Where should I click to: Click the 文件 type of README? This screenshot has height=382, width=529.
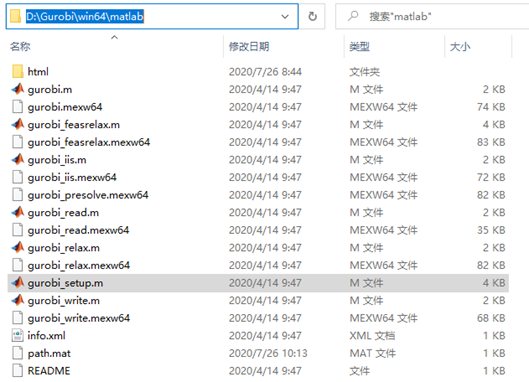point(360,371)
